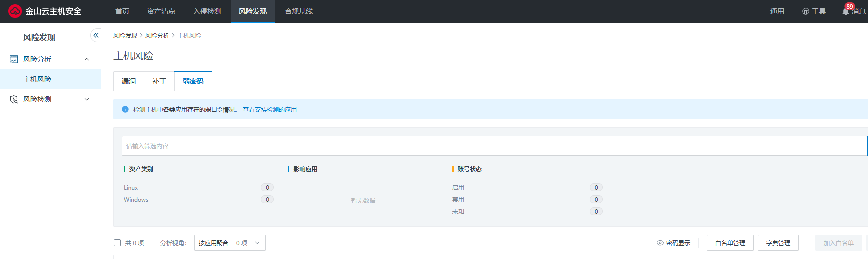
Task: Open the 入侵检测 top menu
Action: click(x=207, y=11)
